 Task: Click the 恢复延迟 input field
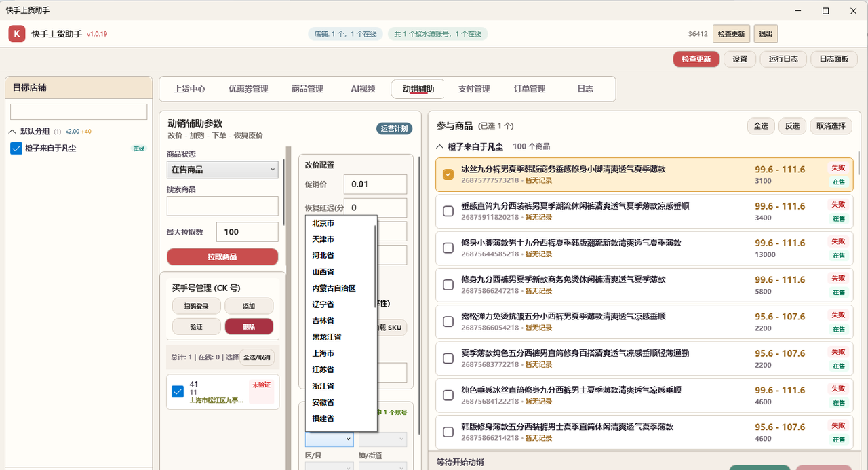[375, 208]
